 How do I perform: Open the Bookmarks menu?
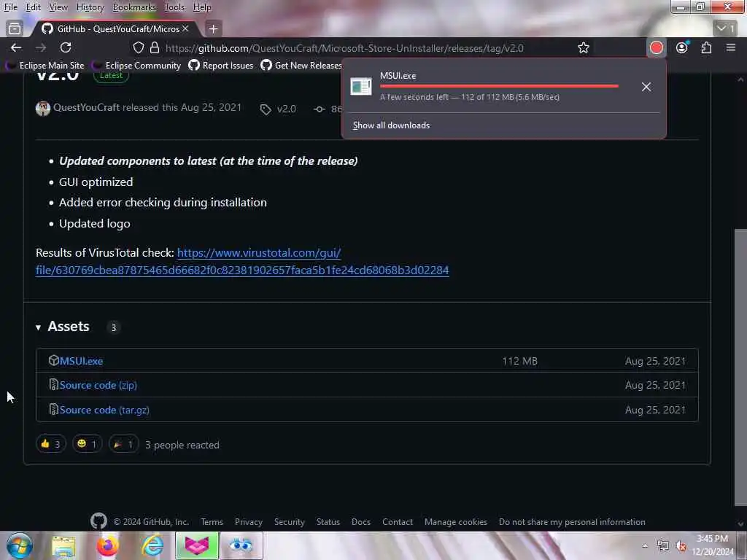(134, 7)
